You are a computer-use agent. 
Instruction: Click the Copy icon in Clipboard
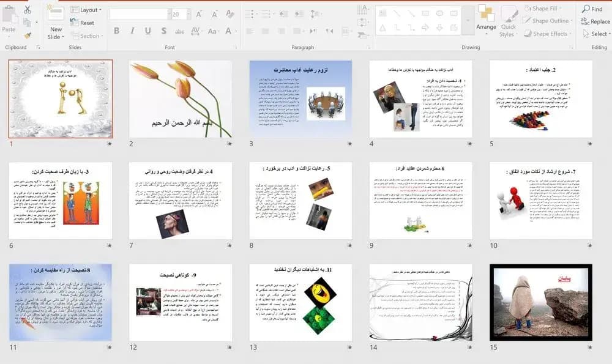tap(27, 22)
